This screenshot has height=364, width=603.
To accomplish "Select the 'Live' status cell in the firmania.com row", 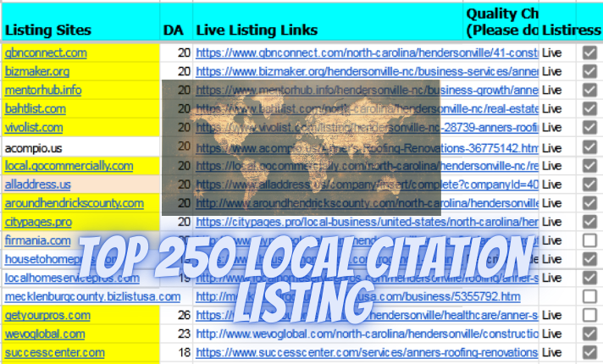I will 557,240.
